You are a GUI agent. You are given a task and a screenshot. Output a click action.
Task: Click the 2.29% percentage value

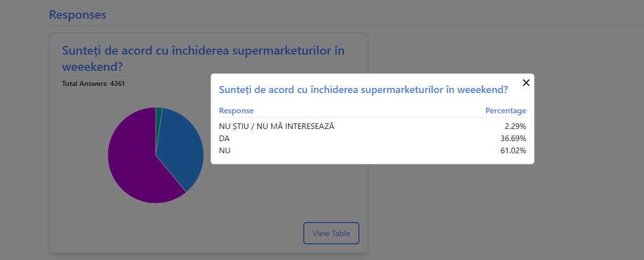(x=515, y=126)
